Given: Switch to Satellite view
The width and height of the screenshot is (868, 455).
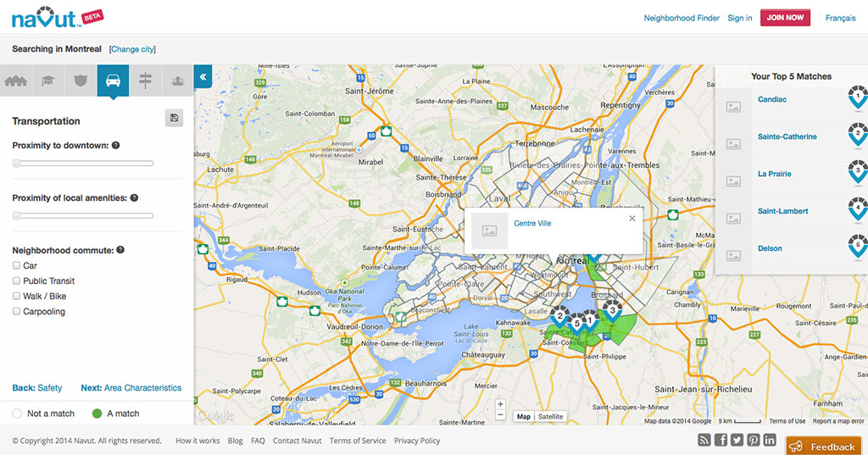Looking at the screenshot, I should (551, 417).
